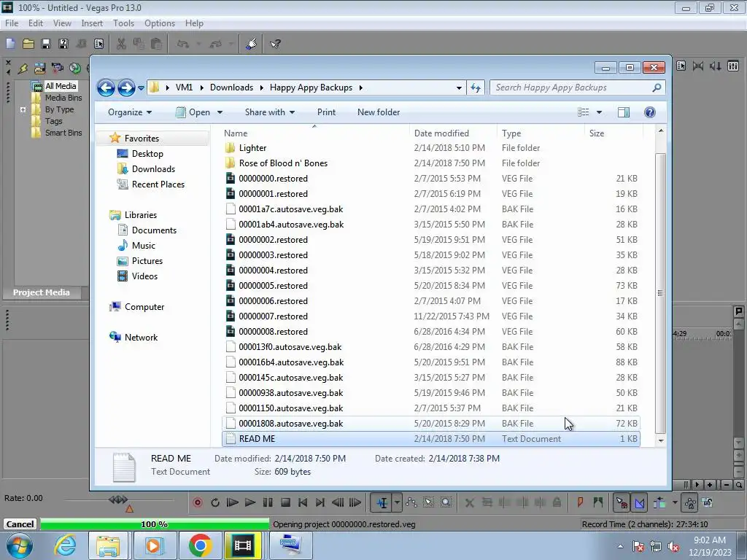Click the lightning bolt icon in Project Media

pyautogui.click(x=23, y=68)
